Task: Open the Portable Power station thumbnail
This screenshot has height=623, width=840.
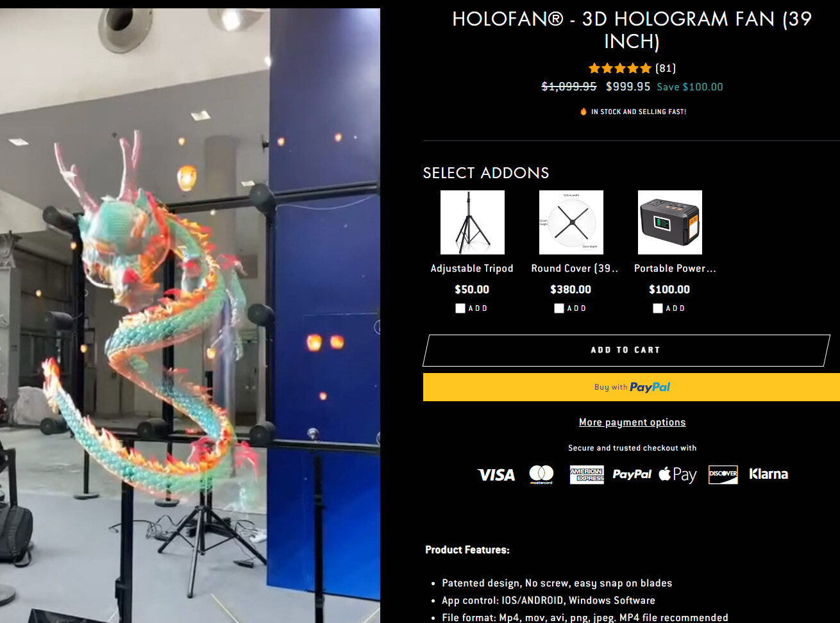Action: (670, 222)
